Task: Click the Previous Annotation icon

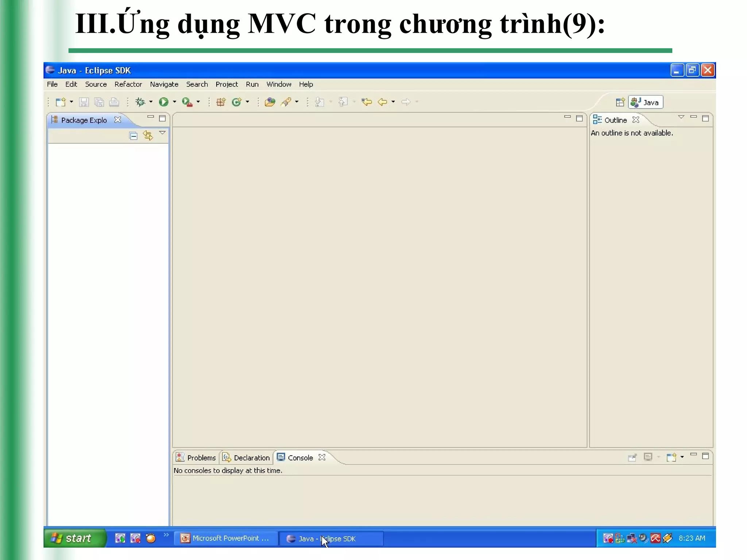Action: [x=343, y=102]
